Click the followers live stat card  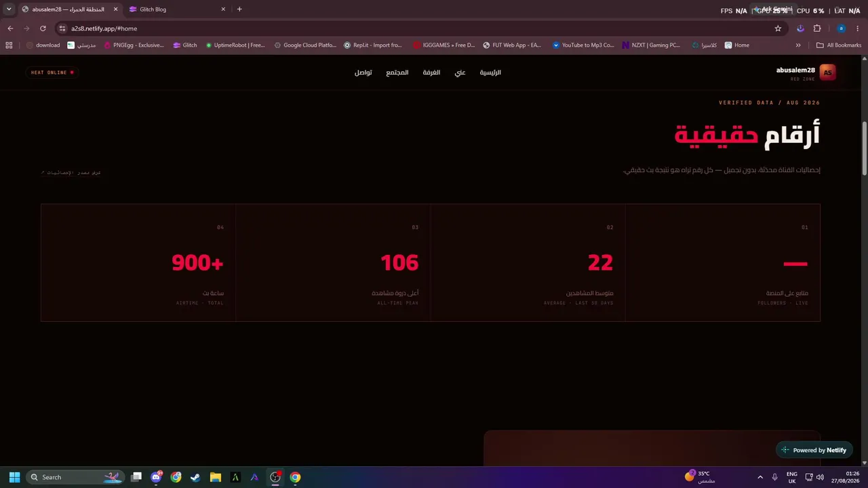coord(723,262)
